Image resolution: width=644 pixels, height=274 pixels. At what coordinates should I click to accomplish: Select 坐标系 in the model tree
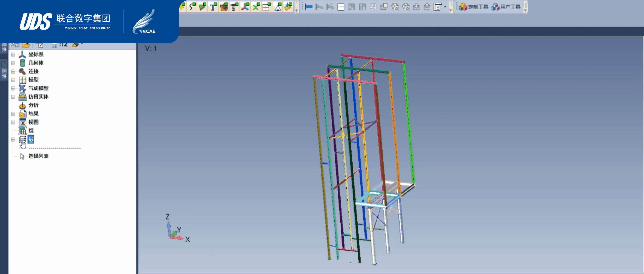coord(36,55)
